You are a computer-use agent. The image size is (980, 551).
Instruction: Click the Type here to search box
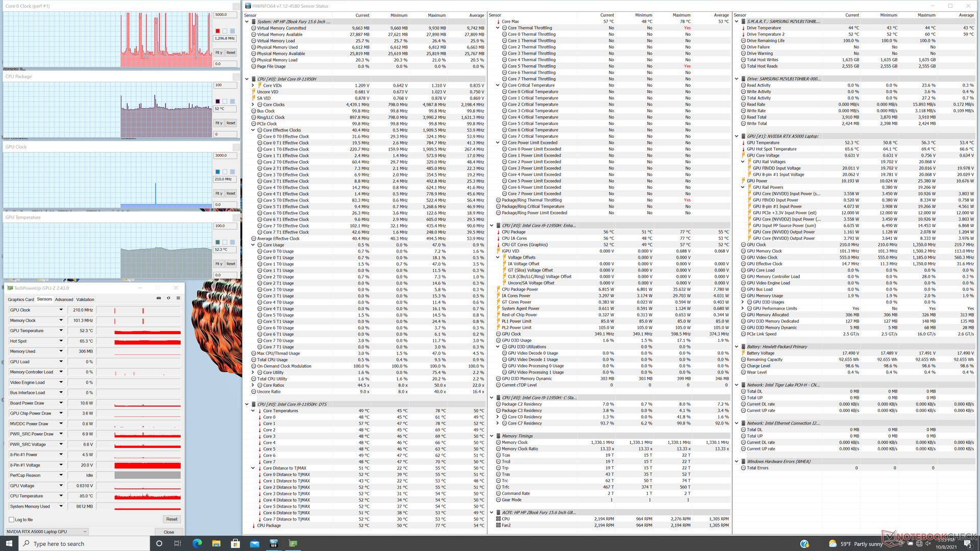pyautogui.click(x=83, y=544)
